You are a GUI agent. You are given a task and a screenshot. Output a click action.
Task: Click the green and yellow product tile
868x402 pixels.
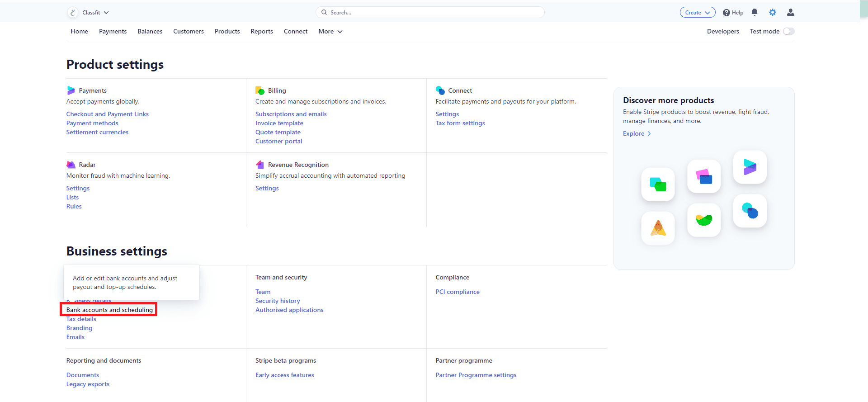pyautogui.click(x=704, y=220)
